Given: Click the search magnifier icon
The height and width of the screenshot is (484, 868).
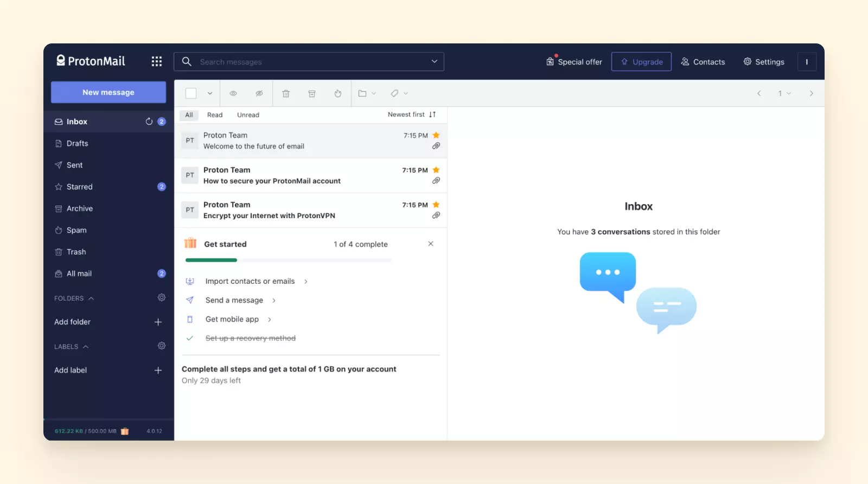Looking at the screenshot, I should [x=187, y=61].
